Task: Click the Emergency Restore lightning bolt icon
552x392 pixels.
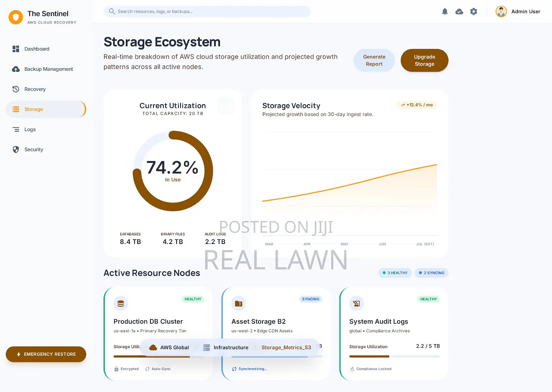Action: [19, 354]
